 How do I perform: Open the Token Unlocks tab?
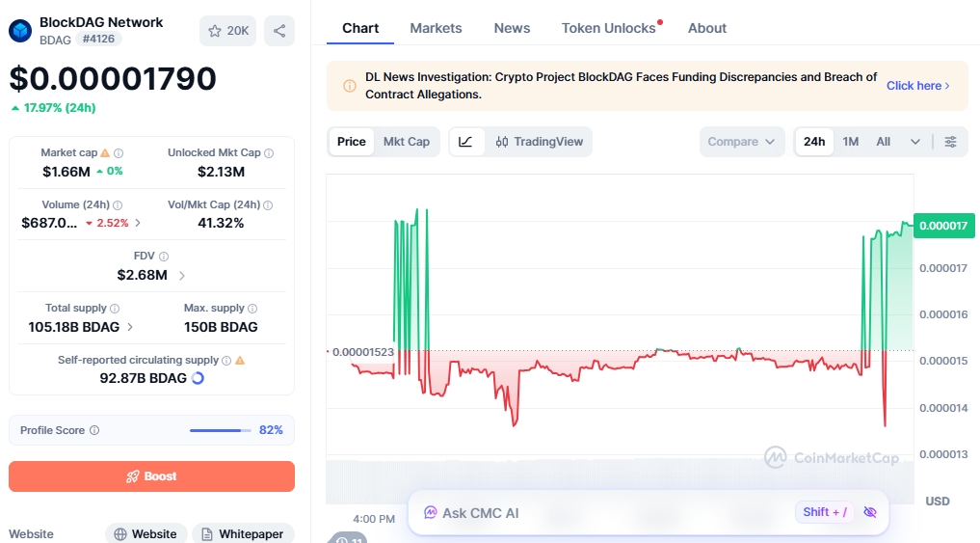[x=609, y=28]
